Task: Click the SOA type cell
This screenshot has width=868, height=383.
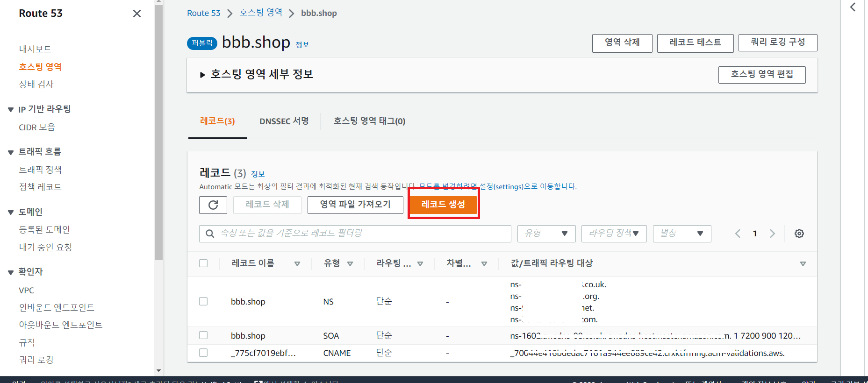Action: (331, 336)
